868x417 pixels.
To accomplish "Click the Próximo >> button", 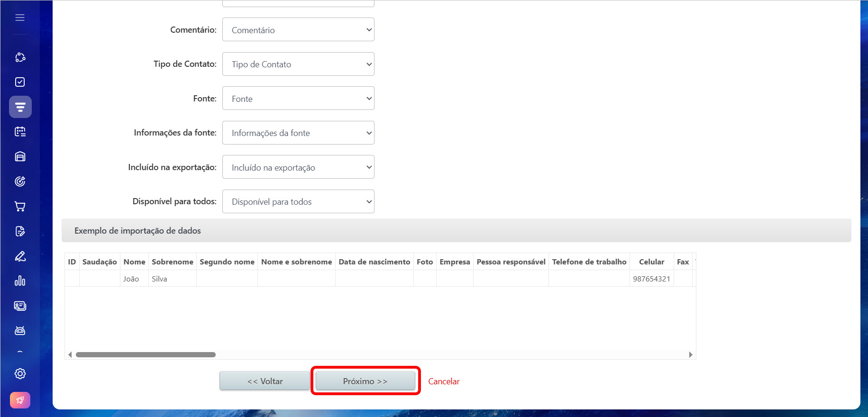I will point(365,381).
